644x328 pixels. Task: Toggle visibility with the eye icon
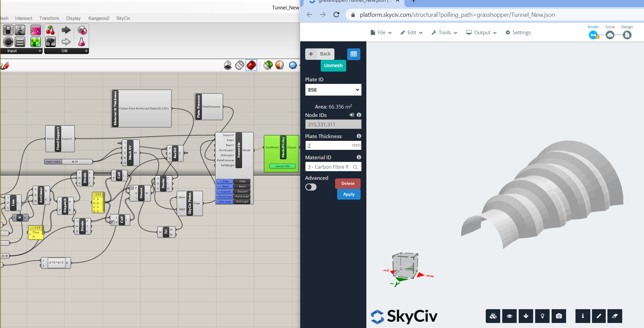[510, 316]
